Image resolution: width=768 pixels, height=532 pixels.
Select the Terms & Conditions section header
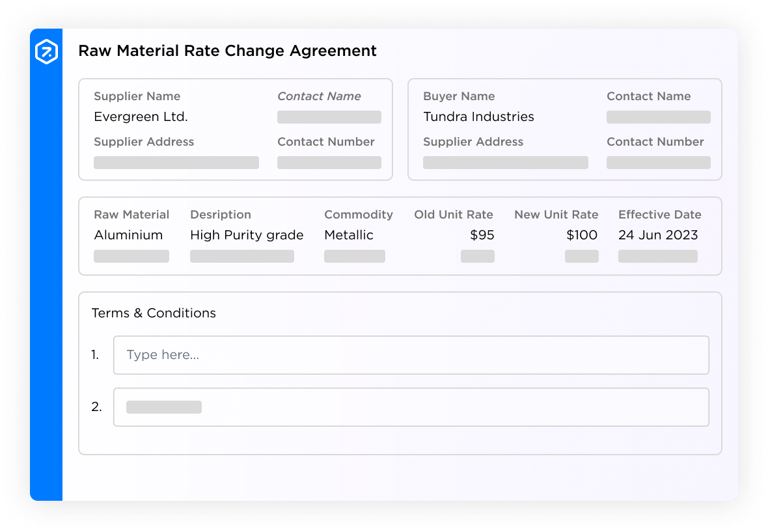[x=154, y=313]
